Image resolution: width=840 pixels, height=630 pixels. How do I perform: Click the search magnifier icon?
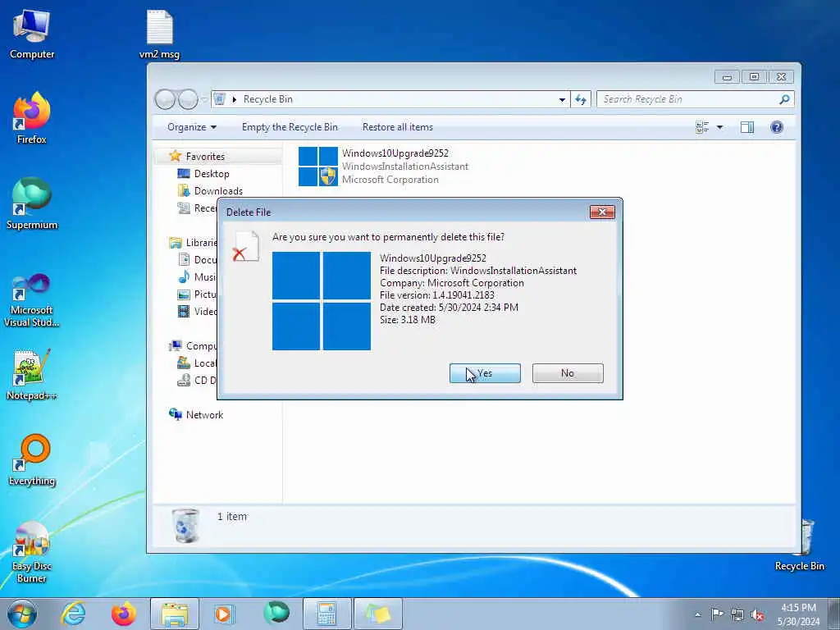point(785,99)
